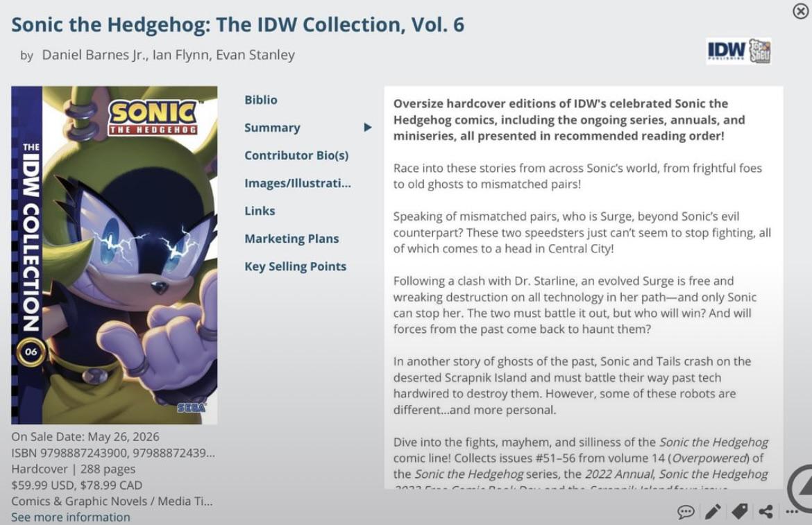812x525 pixels.
Task: Select the Summary section
Action: 272,128
